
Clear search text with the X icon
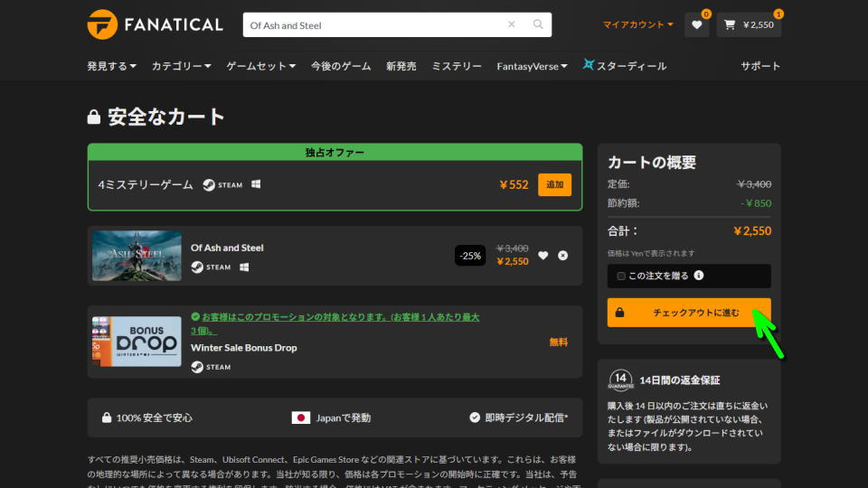[x=512, y=25]
